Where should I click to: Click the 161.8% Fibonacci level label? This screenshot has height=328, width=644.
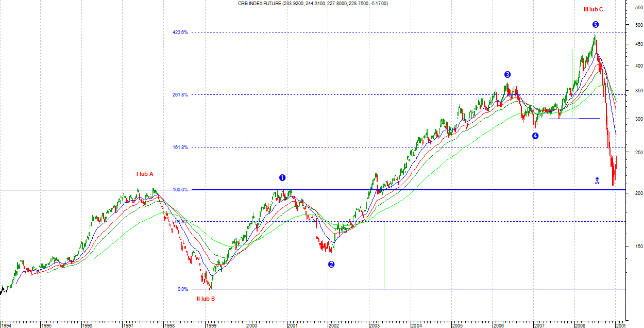tap(180, 147)
